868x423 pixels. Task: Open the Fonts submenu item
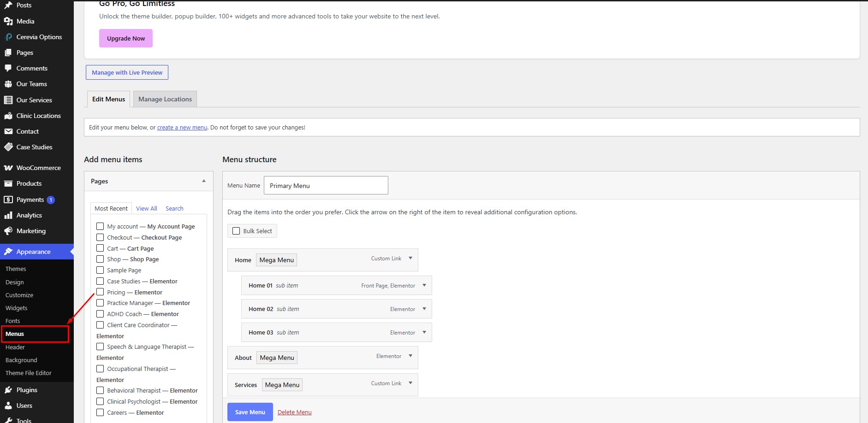click(x=13, y=321)
